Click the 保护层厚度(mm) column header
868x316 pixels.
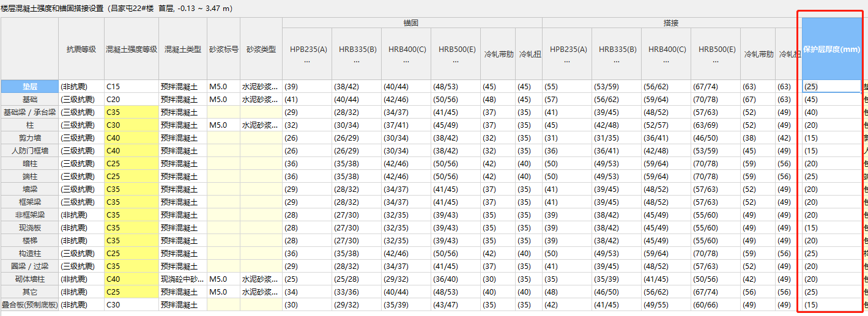point(832,49)
